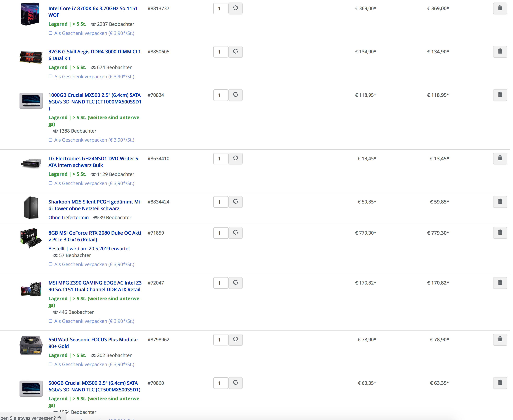This screenshot has width=513, height=420.
Task: Click the Intel Core i7 box thumbnail
Action: coord(30,14)
